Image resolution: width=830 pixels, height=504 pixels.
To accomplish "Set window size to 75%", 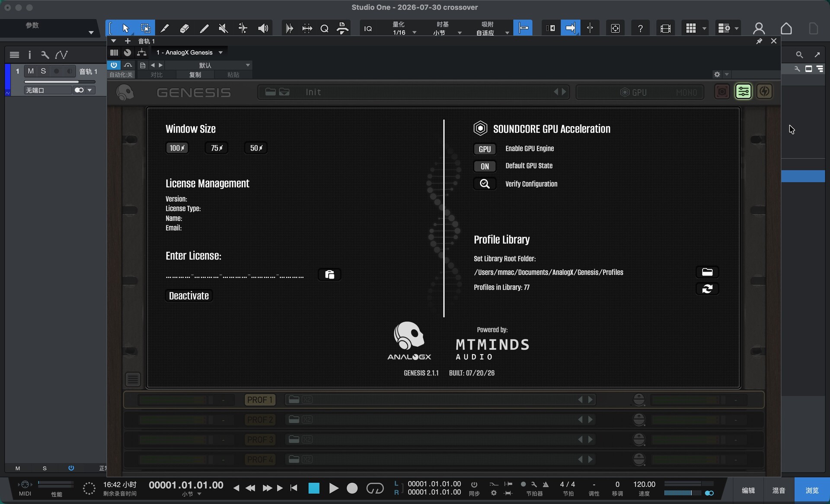I will click(217, 148).
